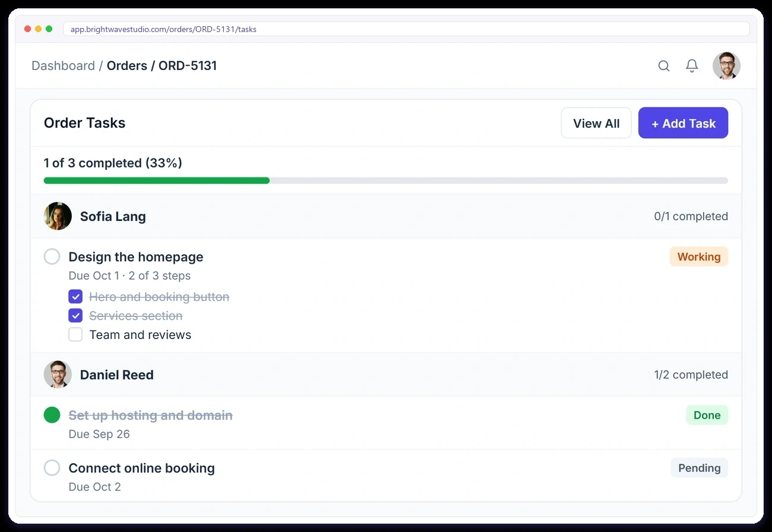
Task: Open the Design the homepage task title
Action: [x=136, y=256]
